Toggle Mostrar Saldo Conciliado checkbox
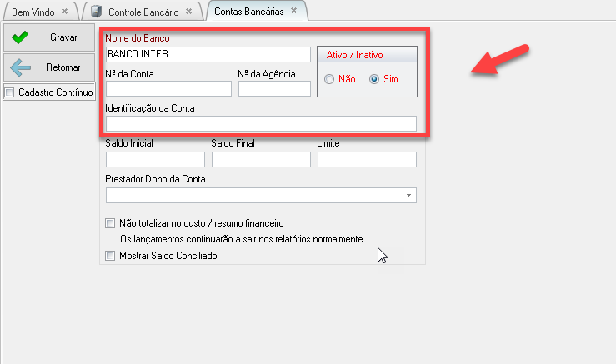The width and height of the screenshot is (616, 364). point(111,256)
